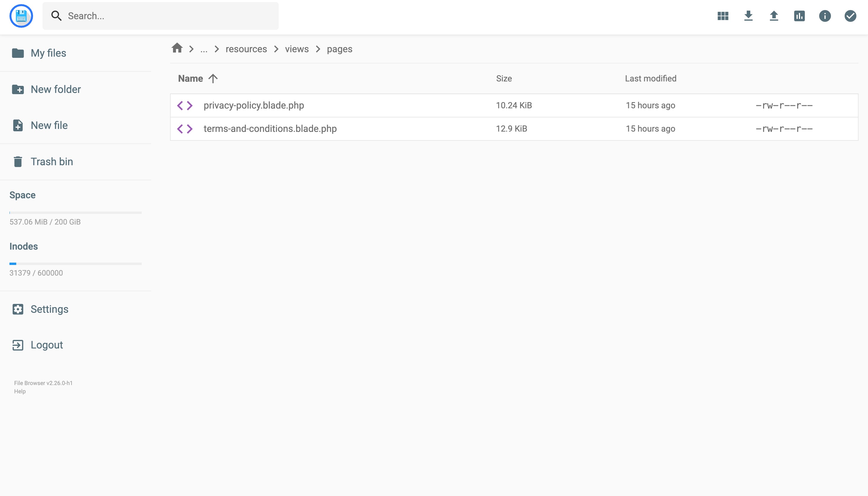The width and height of the screenshot is (868, 496).
Task: Click the File Browser floppy disk logo
Action: [21, 16]
